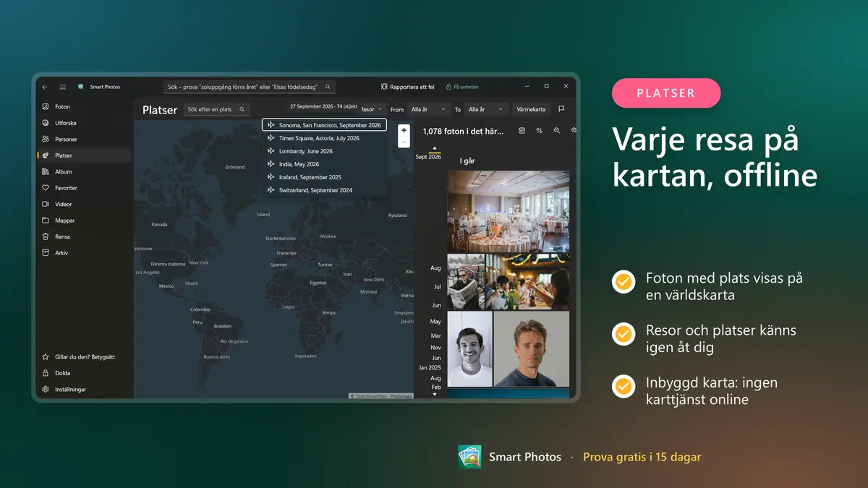Click the New York label on the map

click(199, 262)
